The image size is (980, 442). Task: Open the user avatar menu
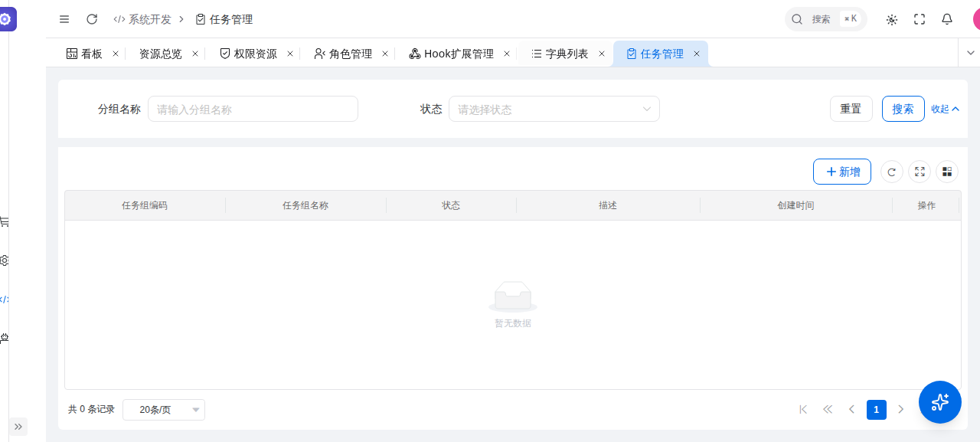[x=976, y=19]
